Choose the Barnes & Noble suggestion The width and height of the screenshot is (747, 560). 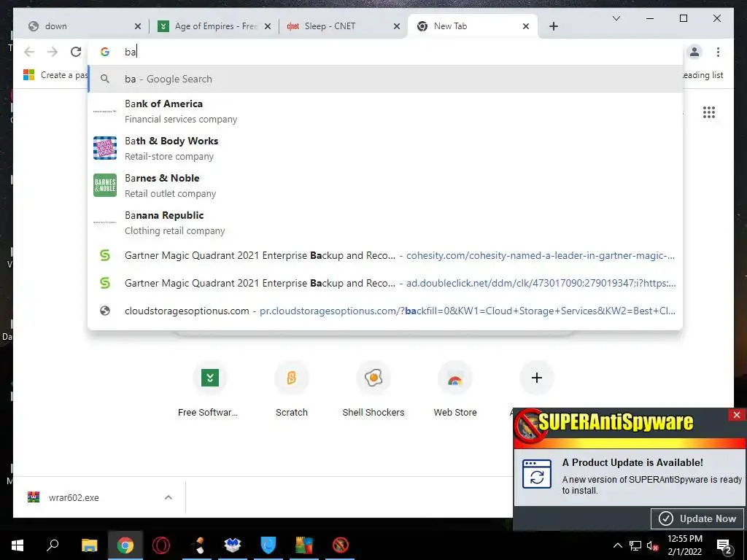point(385,186)
